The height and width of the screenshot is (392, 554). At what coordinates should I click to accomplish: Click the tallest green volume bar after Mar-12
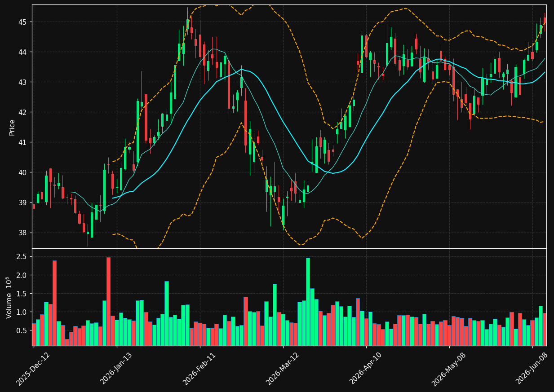(308, 302)
